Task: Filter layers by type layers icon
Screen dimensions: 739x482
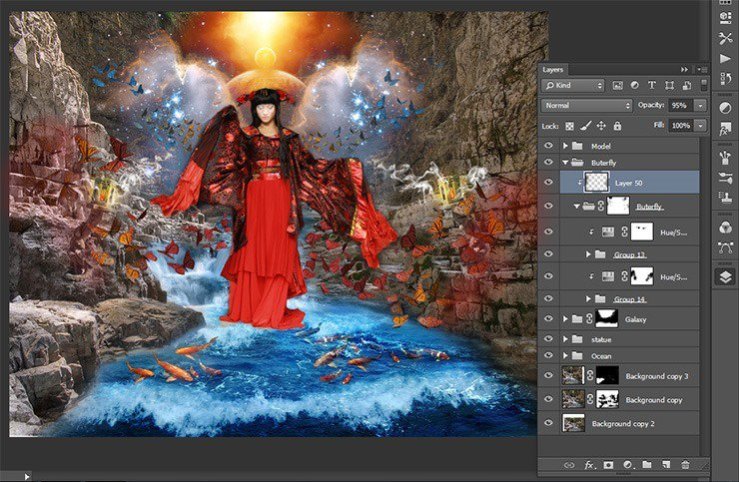Action: coord(652,85)
